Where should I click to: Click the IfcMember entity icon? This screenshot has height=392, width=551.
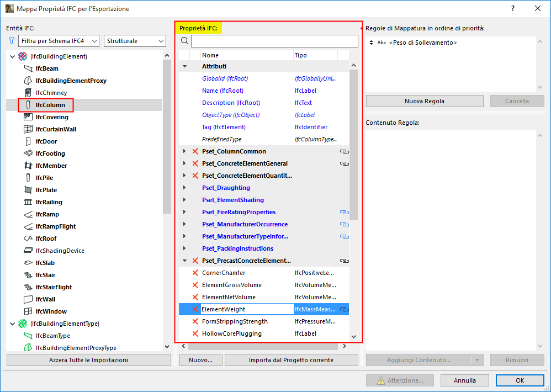[28, 166]
